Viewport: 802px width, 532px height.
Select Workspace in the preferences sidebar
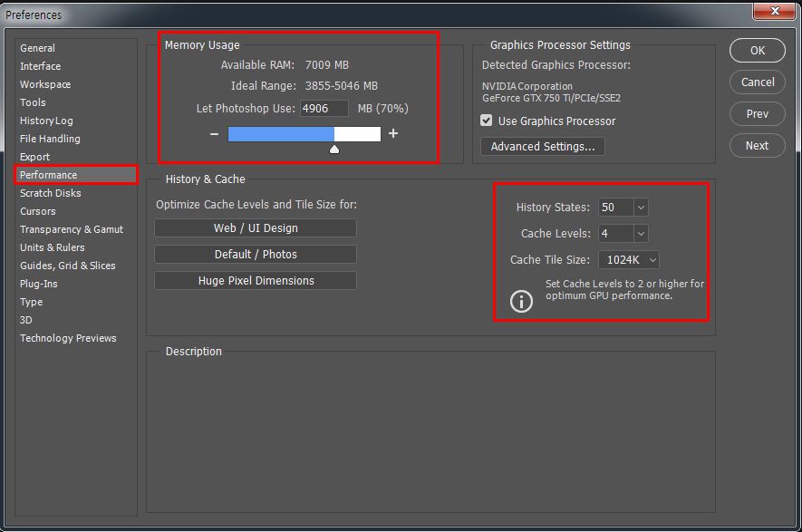(x=45, y=84)
